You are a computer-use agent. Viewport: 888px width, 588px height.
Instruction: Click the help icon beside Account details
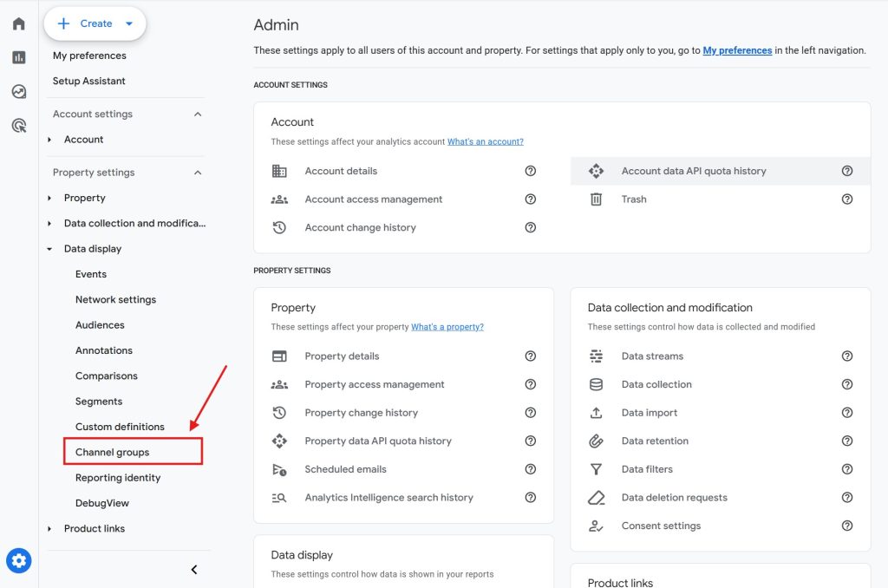click(x=530, y=171)
